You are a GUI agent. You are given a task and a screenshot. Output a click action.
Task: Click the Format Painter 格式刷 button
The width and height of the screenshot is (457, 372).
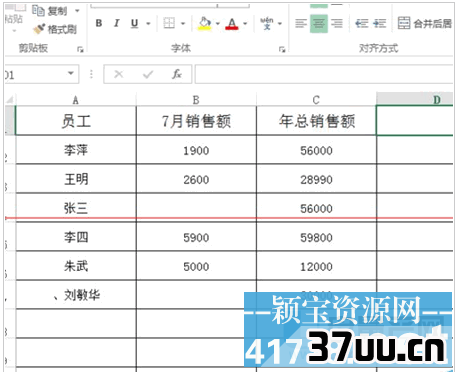point(55,29)
